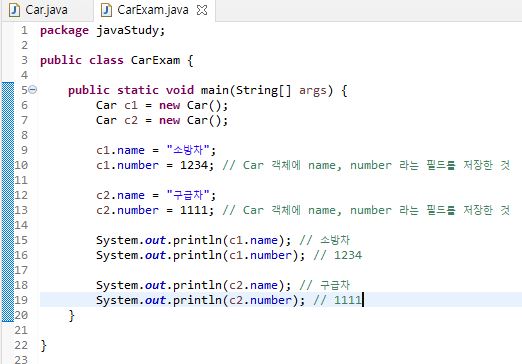Click the Korean comment on line 13
522x364 pixels.
366,210
